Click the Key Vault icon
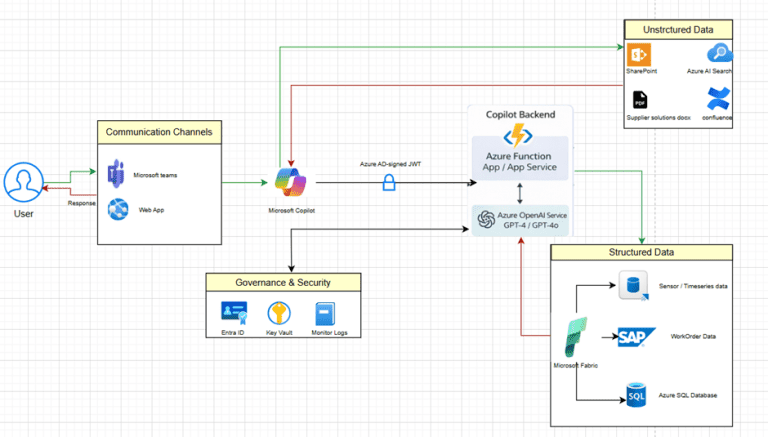The width and height of the screenshot is (768, 437). click(x=279, y=313)
